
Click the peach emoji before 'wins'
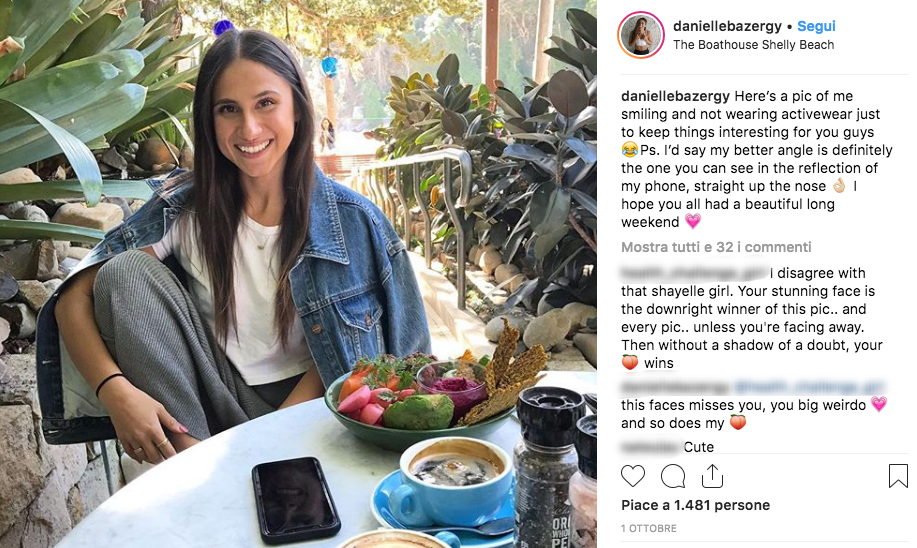click(x=630, y=363)
